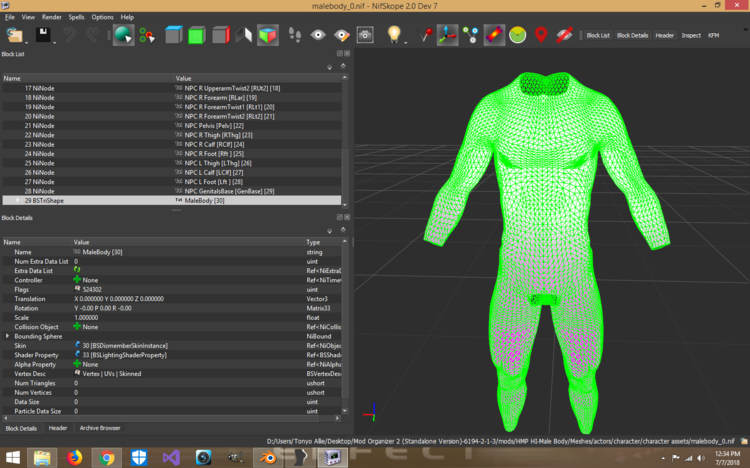
Task: Open Google Chrome from the taskbar
Action: pos(106,457)
